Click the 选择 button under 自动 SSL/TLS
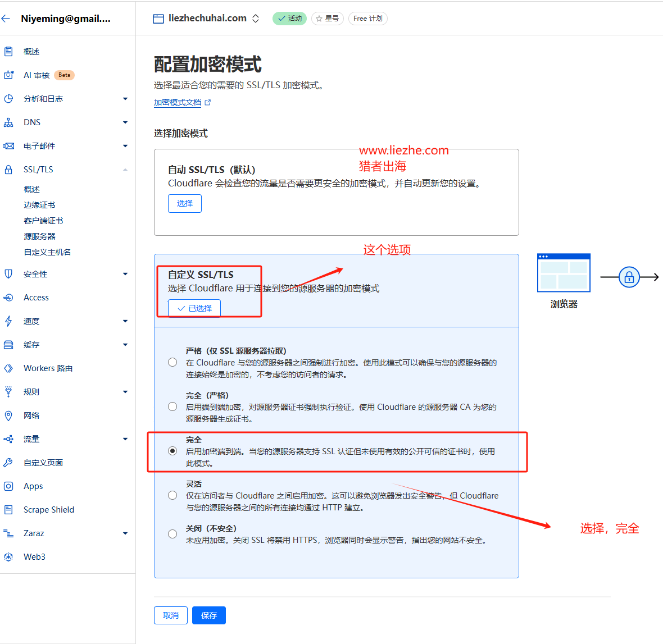This screenshot has height=644, width=663. 185,204
